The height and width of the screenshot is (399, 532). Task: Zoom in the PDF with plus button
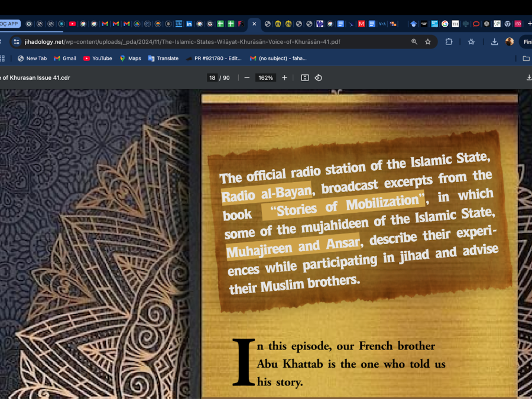[284, 77]
